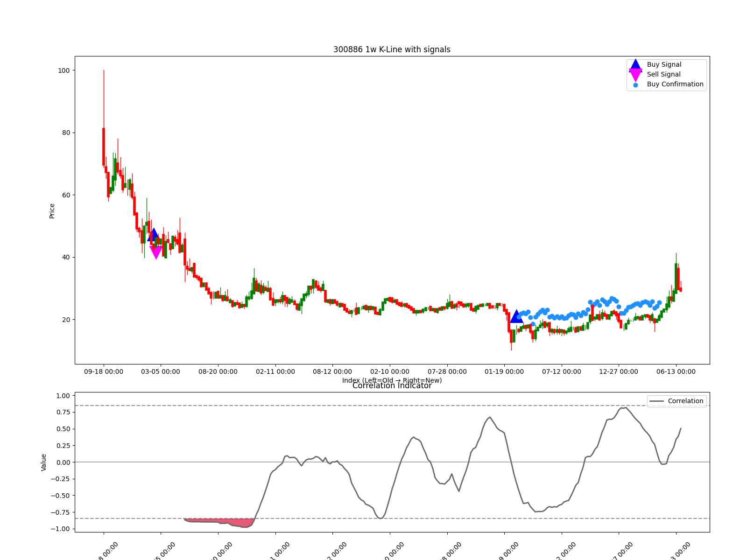Click the 'Correlation' legend label
This screenshot has height=560, width=747.
click(x=685, y=401)
